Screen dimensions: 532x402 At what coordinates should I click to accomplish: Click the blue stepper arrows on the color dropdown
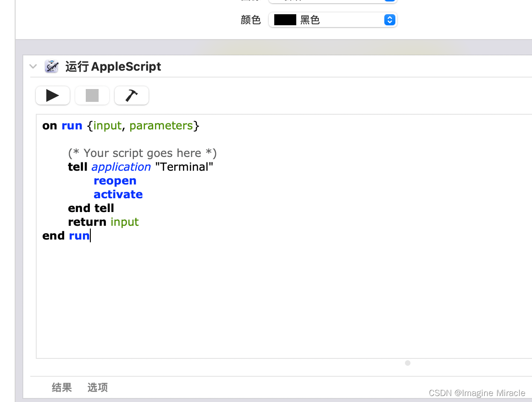pos(389,20)
